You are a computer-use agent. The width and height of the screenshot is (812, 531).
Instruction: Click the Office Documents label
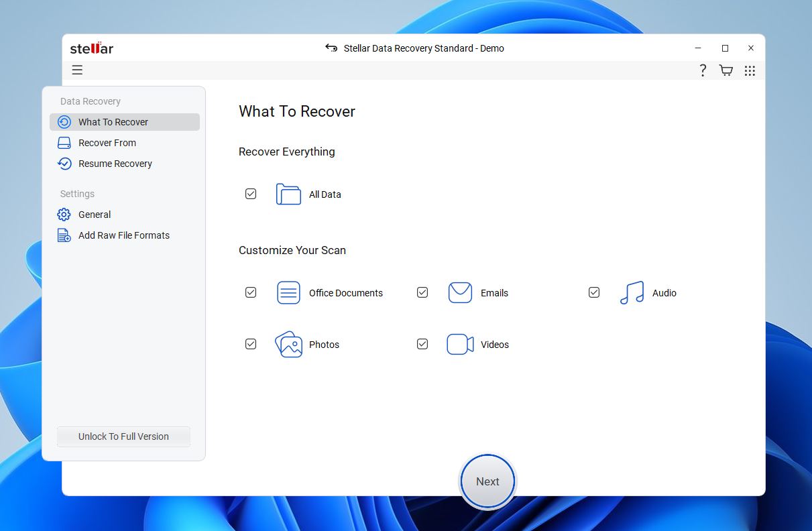346,293
